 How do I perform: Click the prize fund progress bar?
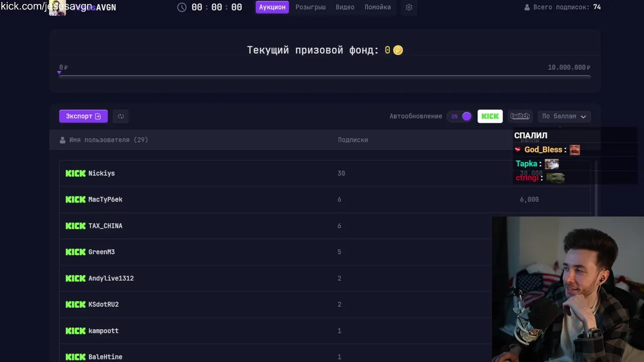(x=325, y=76)
